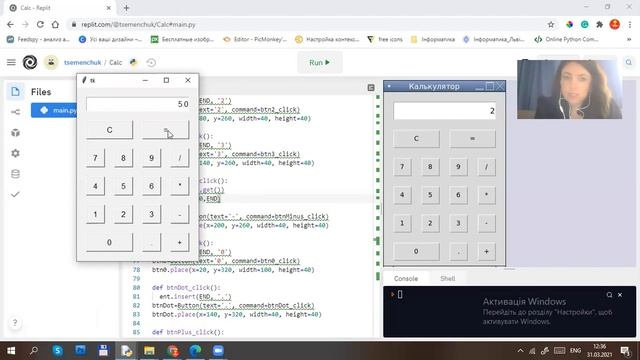Image resolution: width=640 pixels, height=360 pixels.
Task: Expand the hidden bookmarks chevron
Action: click(629, 39)
